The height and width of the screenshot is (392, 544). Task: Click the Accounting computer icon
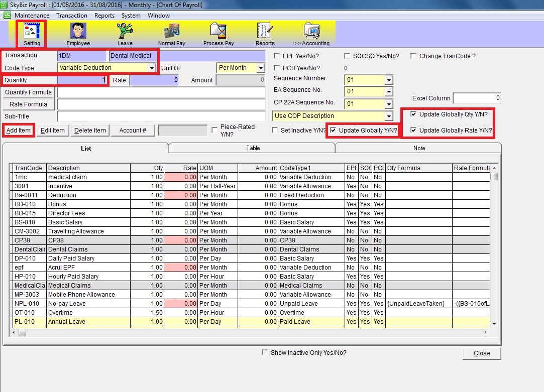pos(312,32)
